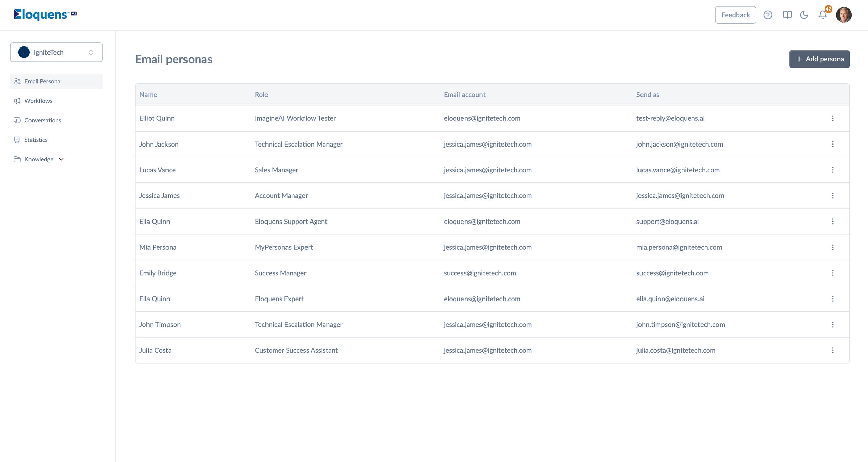
Task: Click the Eloquens AI logo
Action: [x=45, y=14]
